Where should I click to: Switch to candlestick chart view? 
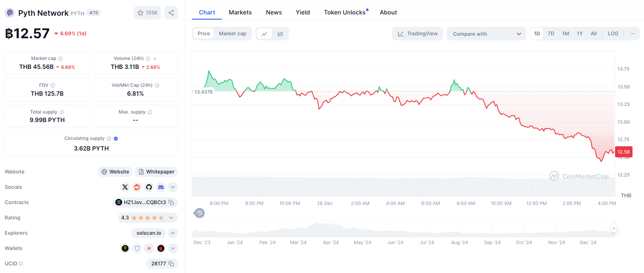[280, 34]
